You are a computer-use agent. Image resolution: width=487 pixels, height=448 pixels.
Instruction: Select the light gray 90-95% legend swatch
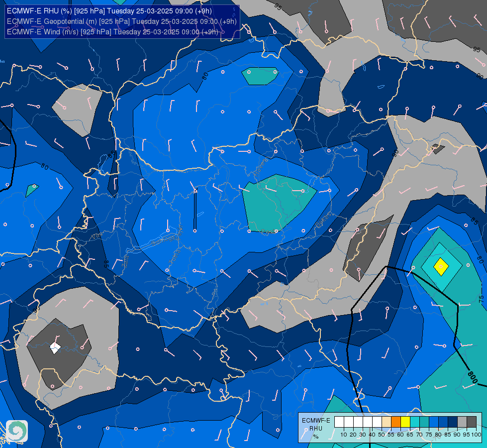click(x=462, y=422)
